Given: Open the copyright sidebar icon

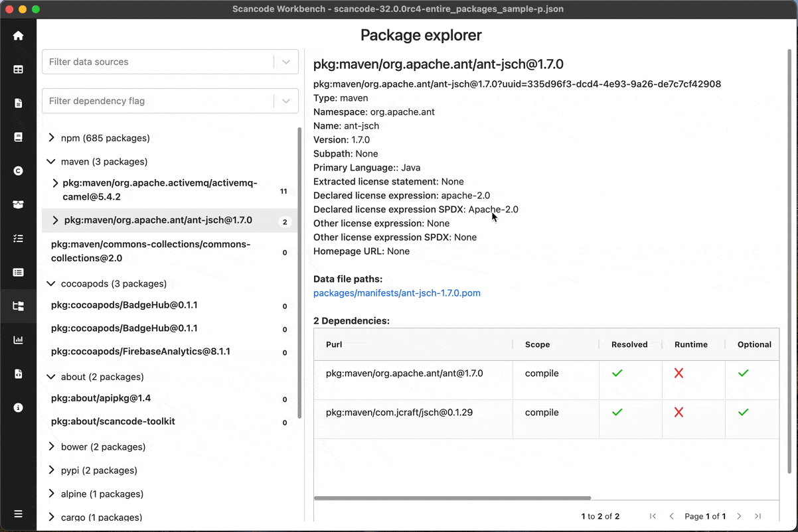Looking at the screenshot, I should pos(18,171).
